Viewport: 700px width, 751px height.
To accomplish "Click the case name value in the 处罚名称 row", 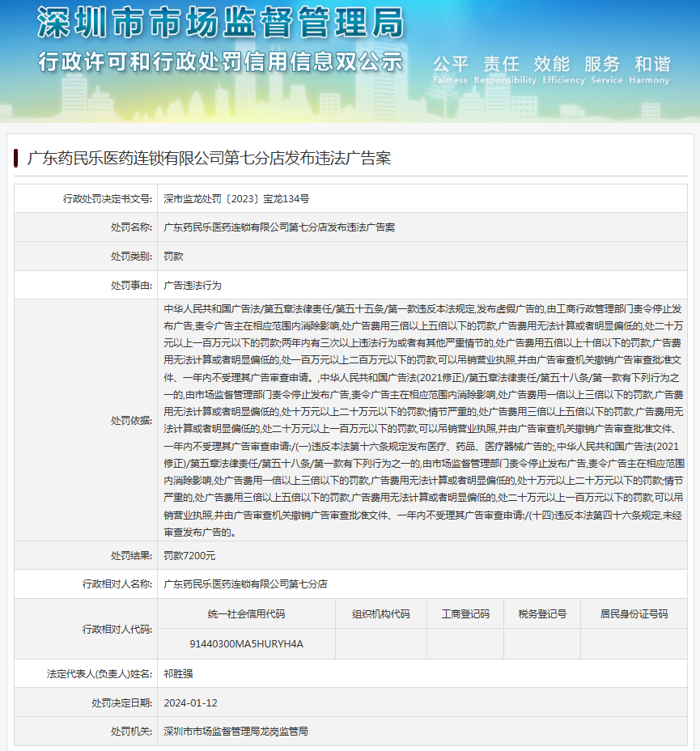I will tap(280, 227).
